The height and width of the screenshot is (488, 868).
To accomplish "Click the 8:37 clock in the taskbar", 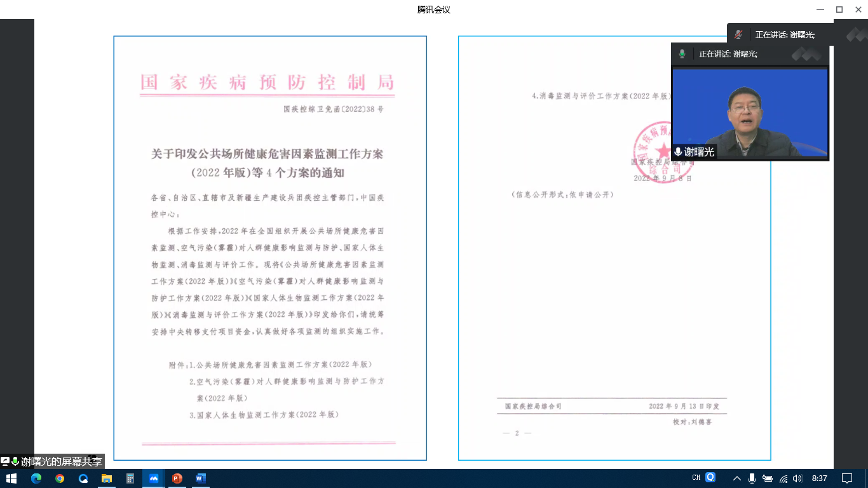I will pos(820,478).
